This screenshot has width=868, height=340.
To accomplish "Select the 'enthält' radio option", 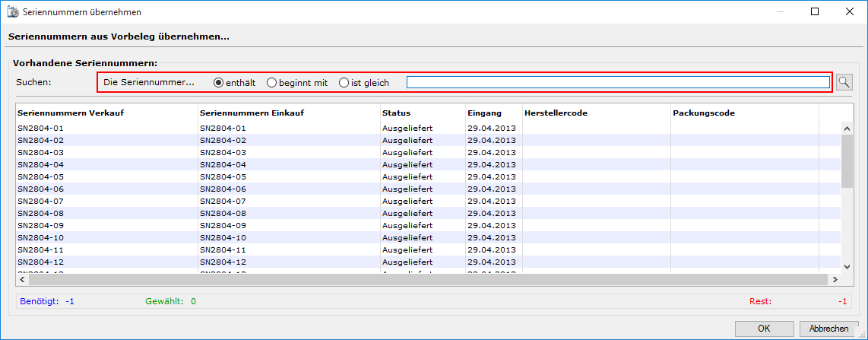I will (219, 82).
